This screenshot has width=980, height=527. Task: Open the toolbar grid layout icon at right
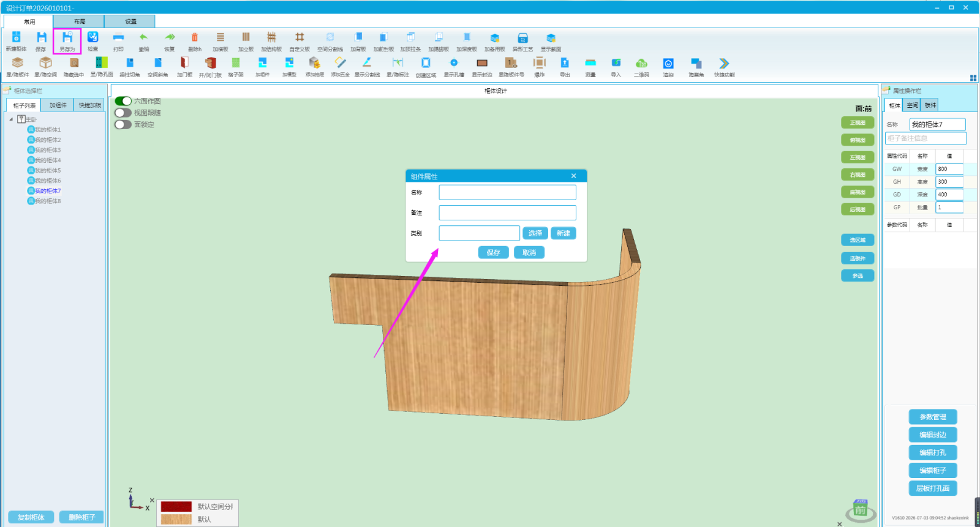(973, 78)
